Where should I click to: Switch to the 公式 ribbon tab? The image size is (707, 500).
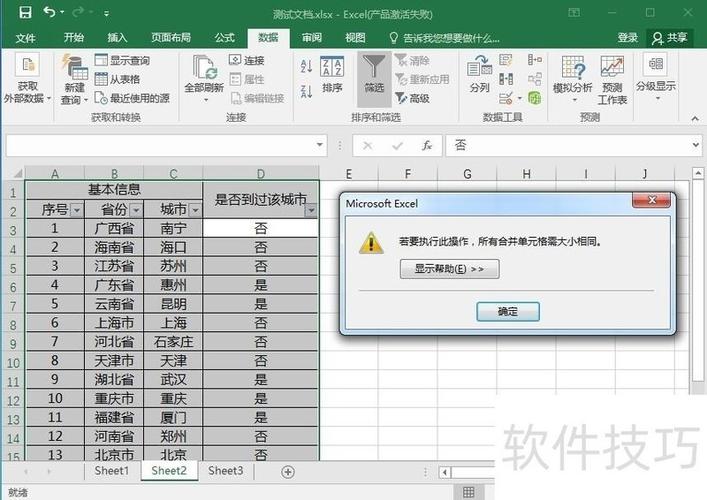point(224,37)
